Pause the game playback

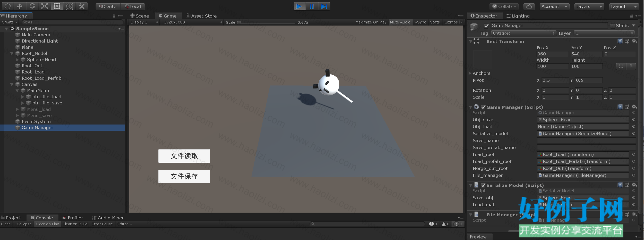click(312, 6)
